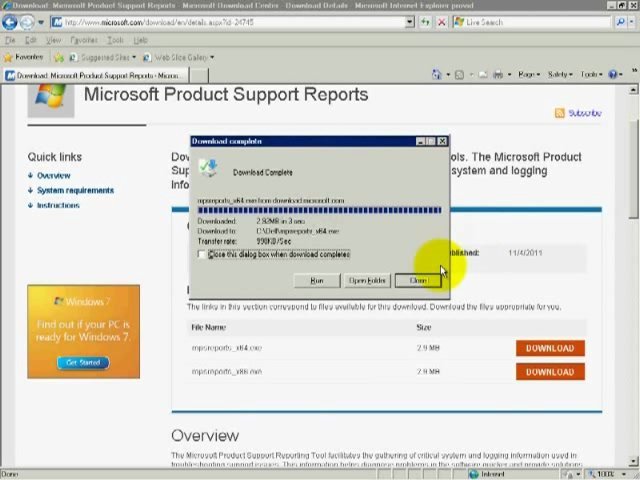
Task: Click the page scroll up arrow
Action: pos(633,89)
